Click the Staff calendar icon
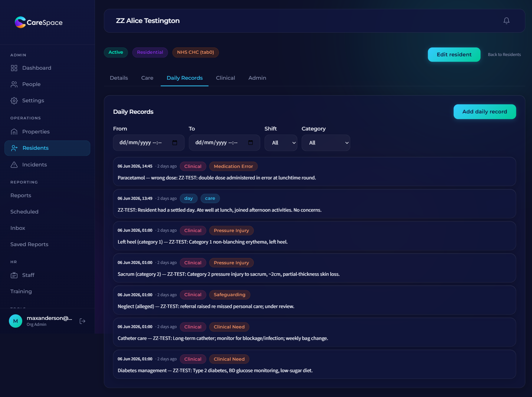 tap(14, 275)
